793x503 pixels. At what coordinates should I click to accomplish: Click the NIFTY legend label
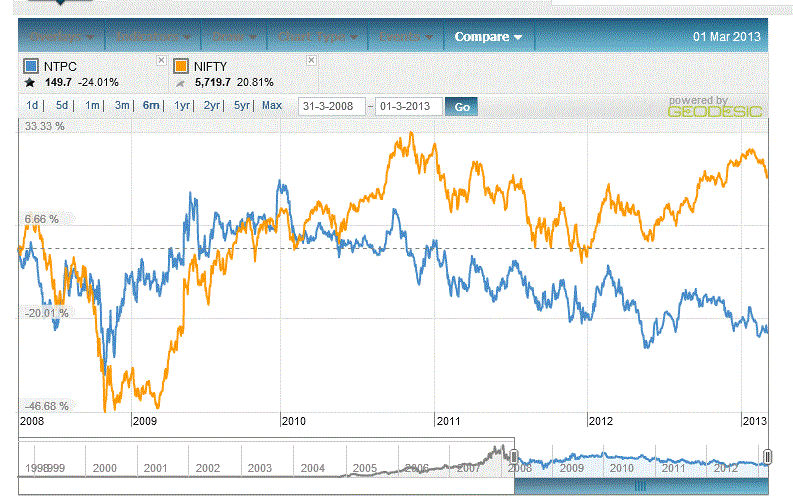(210, 67)
